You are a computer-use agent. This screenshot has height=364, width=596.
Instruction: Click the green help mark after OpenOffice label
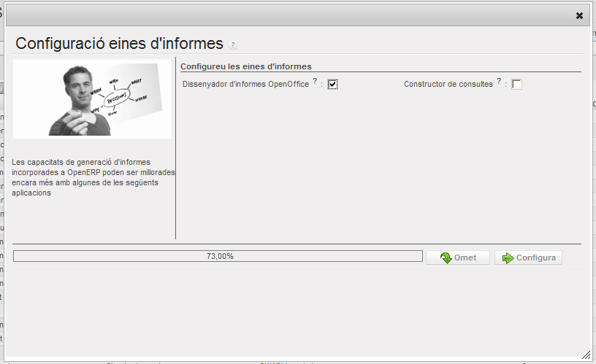point(315,82)
